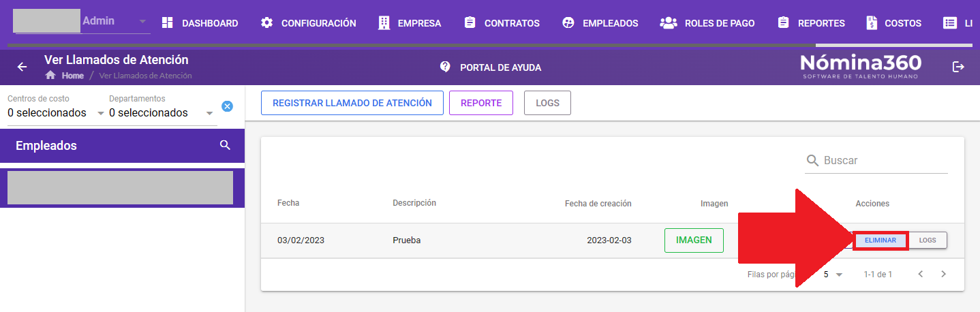Open the Centros de costo dropdown
This screenshot has width=980, height=312.
click(x=56, y=112)
